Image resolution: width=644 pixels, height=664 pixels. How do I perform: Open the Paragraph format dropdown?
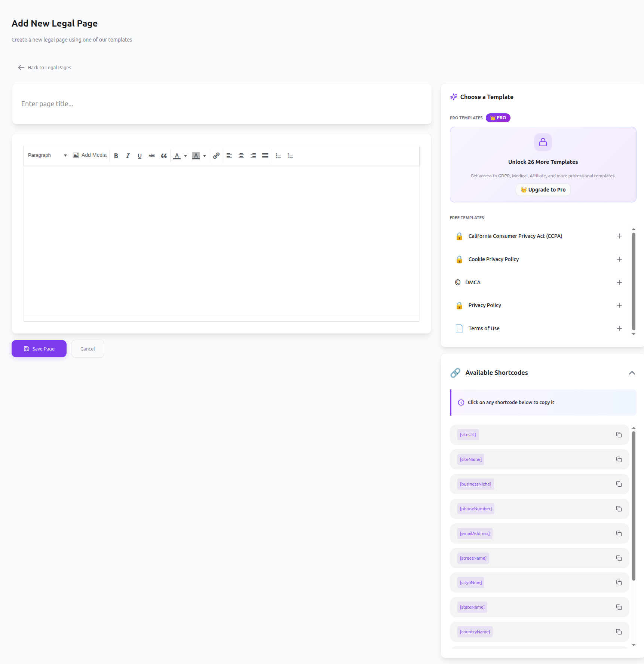[47, 155]
